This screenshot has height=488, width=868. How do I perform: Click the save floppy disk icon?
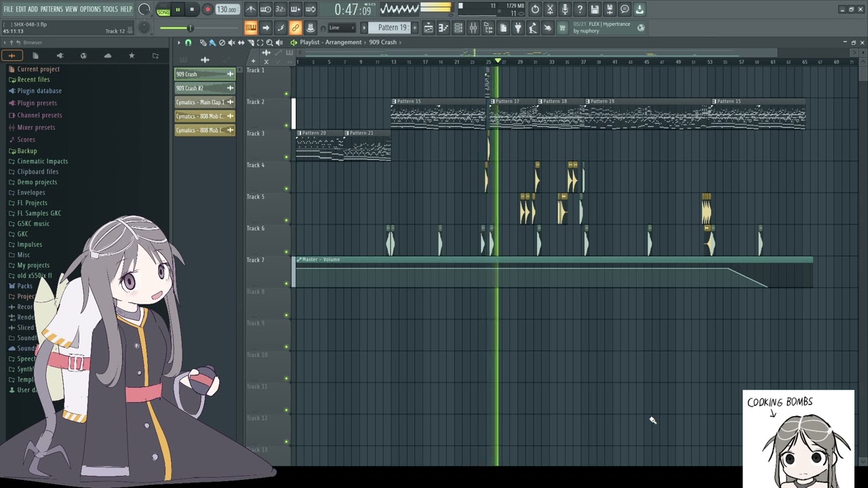595,9
